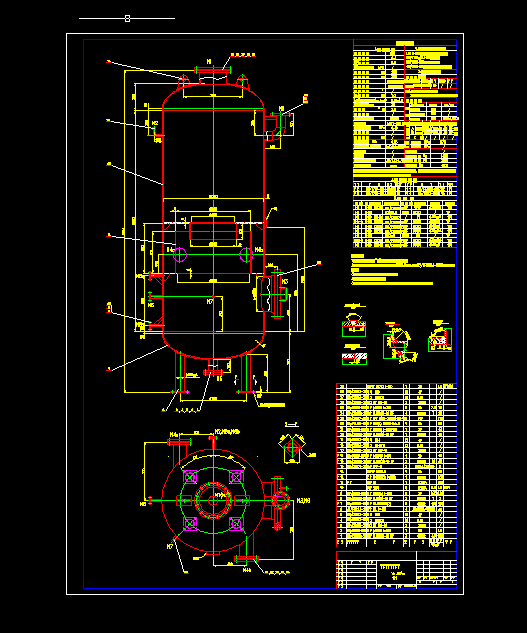Click the "M1" label at the vessel top
The image size is (527, 633).
pos(209,61)
